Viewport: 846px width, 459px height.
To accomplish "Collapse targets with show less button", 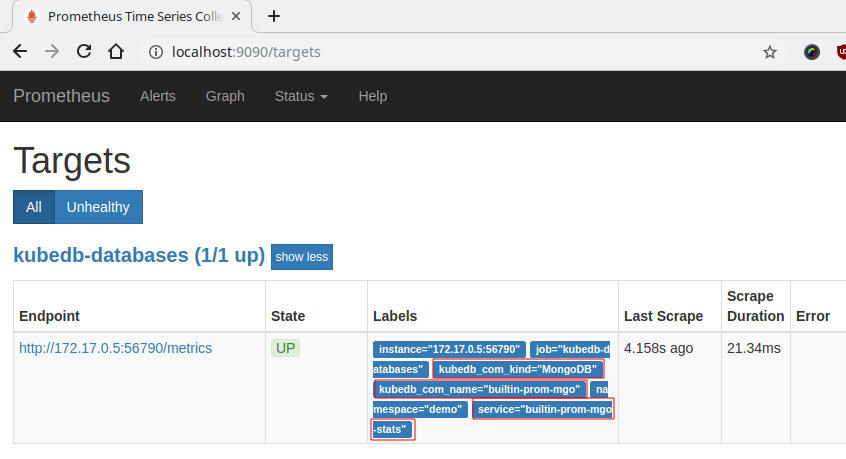I will tap(302, 257).
